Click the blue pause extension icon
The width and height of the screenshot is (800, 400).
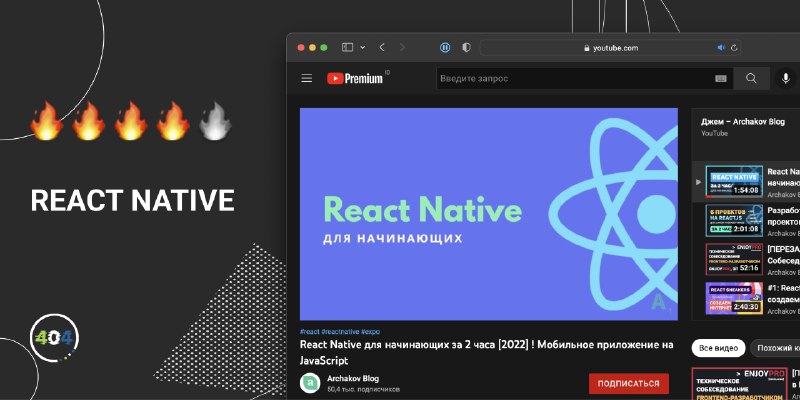pos(445,47)
